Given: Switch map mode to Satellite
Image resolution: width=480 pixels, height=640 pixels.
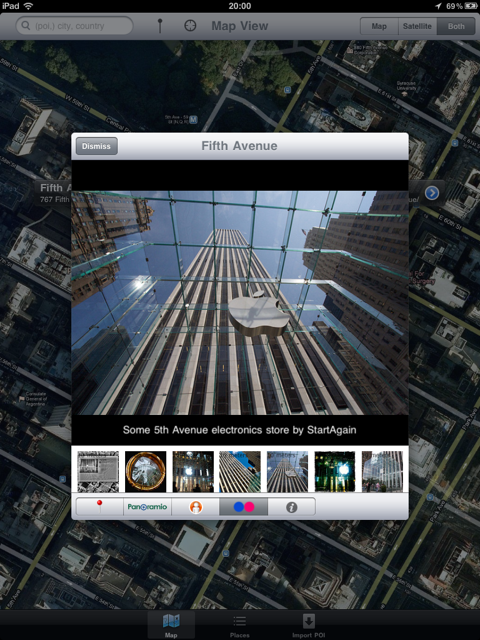Looking at the screenshot, I should (x=417, y=26).
